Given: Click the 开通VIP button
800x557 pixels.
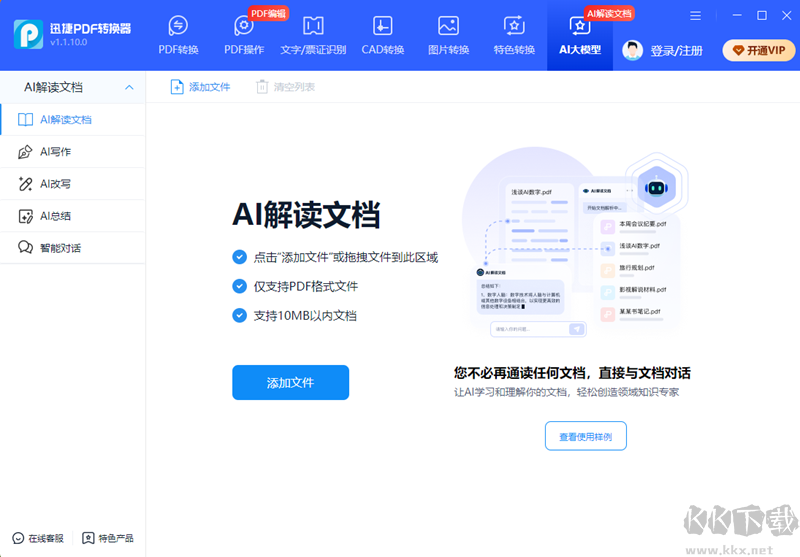Looking at the screenshot, I should point(759,50).
